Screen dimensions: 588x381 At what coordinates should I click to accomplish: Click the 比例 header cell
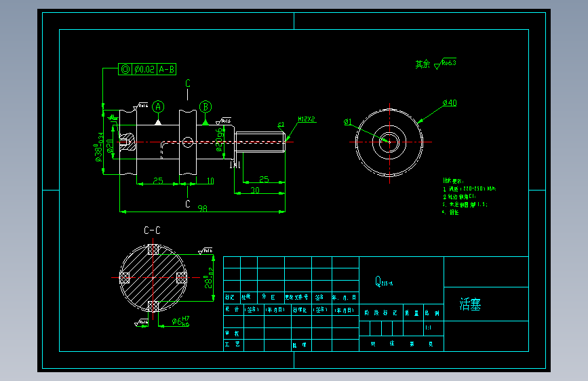click(432, 313)
